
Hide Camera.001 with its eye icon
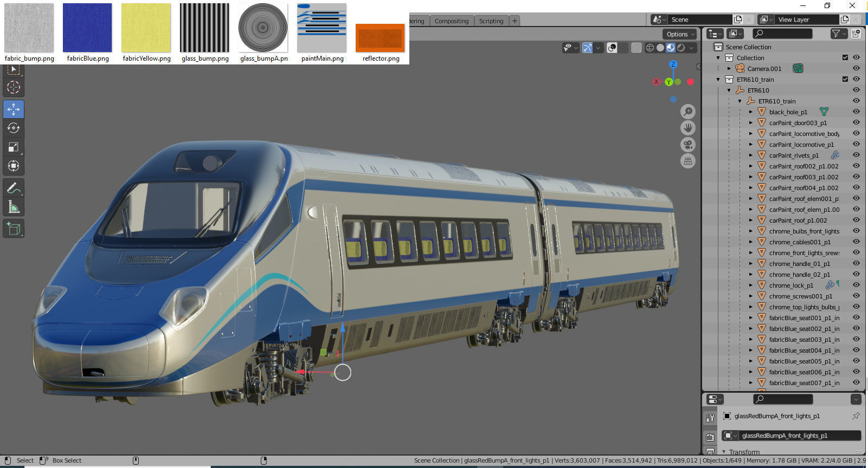tap(857, 68)
